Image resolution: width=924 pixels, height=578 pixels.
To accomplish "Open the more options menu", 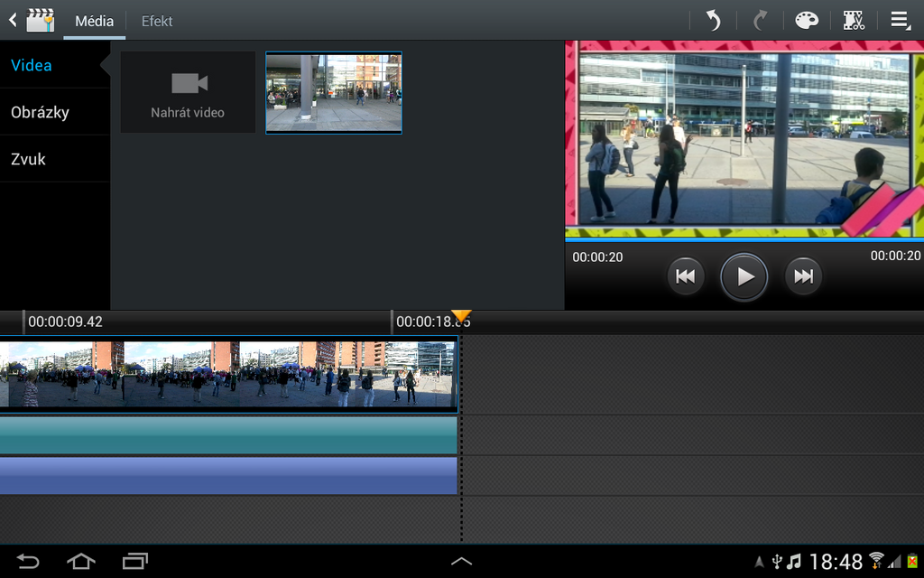I will 899,19.
